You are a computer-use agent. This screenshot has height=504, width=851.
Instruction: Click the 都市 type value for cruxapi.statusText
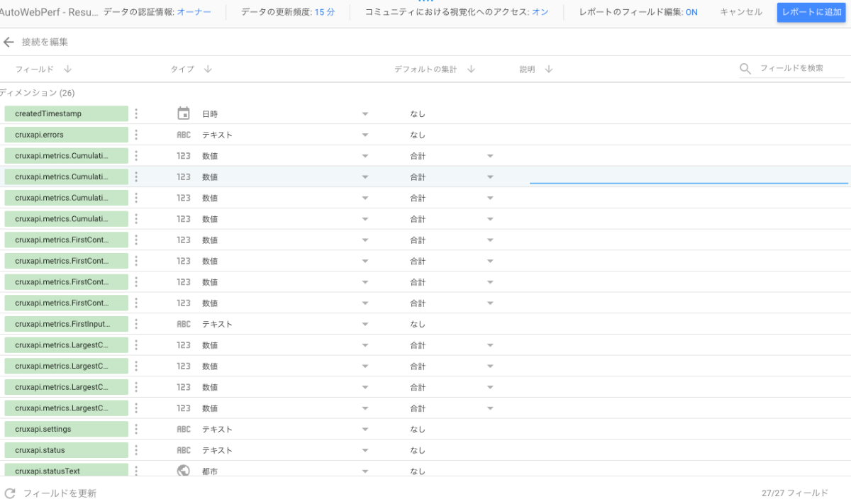(x=210, y=471)
